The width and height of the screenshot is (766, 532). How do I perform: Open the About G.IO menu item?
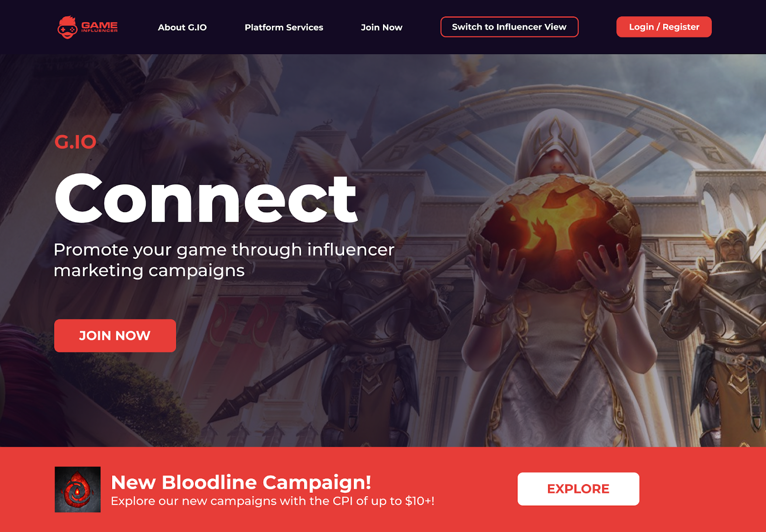coord(182,27)
